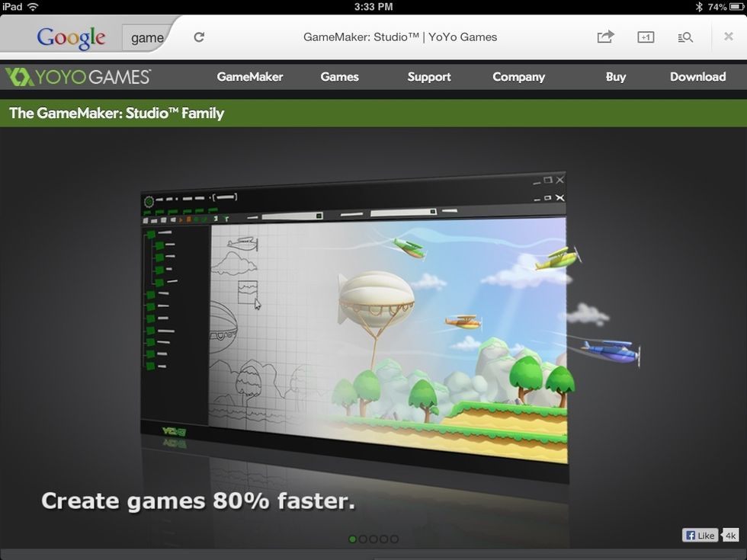The width and height of the screenshot is (747, 560).
Task: Click the 4k Facebook like count
Action: (x=730, y=535)
